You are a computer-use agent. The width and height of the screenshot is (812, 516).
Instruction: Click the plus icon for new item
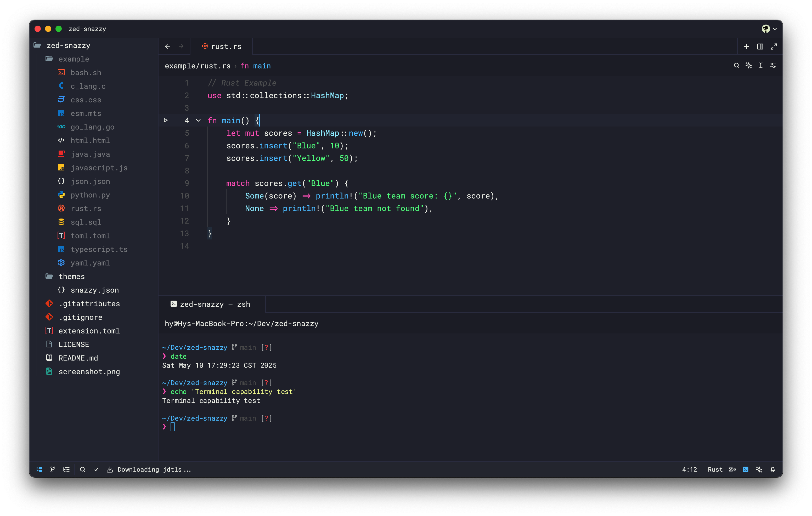point(746,46)
